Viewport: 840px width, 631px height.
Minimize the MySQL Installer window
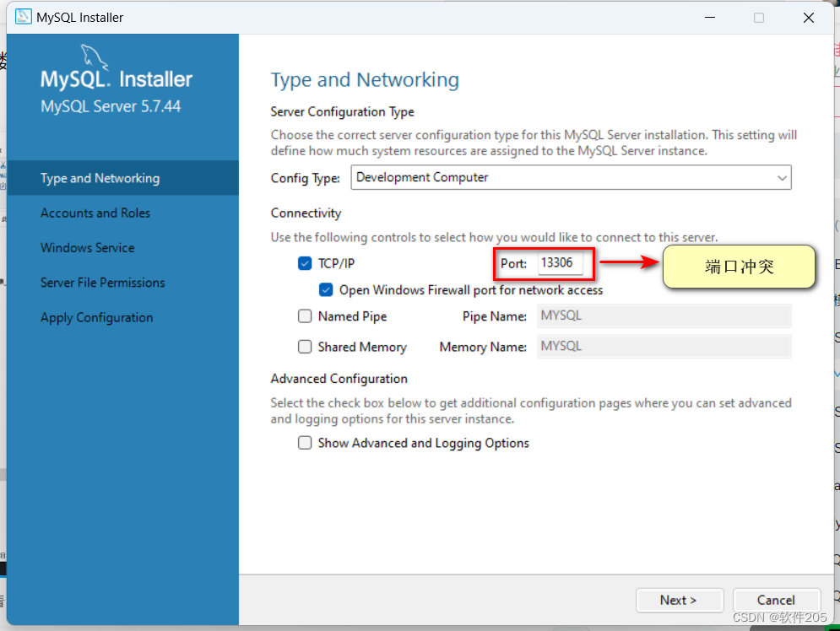coord(710,17)
